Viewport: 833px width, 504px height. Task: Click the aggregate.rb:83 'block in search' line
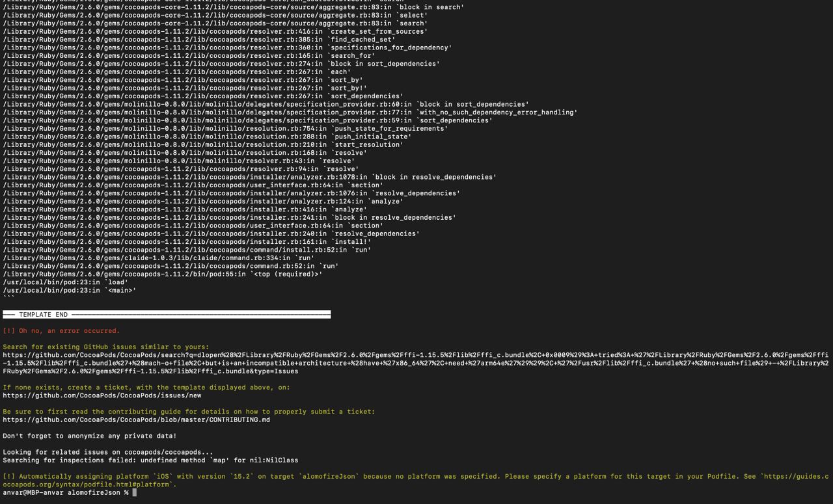(234, 7)
